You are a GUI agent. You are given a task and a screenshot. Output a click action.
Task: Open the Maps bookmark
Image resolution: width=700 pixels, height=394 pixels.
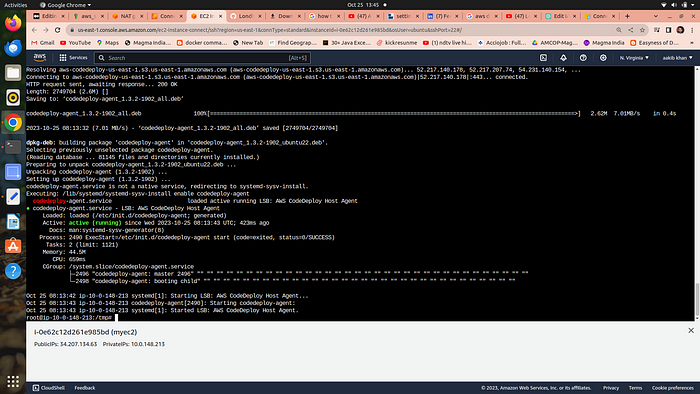coord(108,43)
